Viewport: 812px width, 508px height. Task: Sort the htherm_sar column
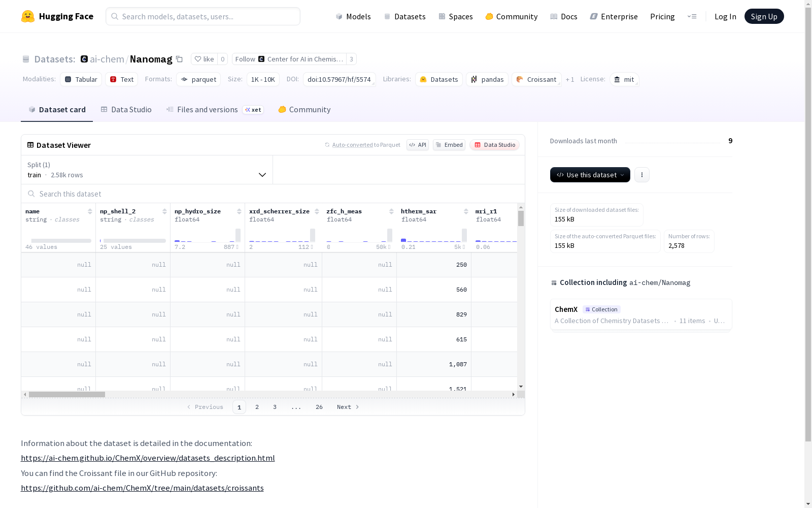[466, 211]
